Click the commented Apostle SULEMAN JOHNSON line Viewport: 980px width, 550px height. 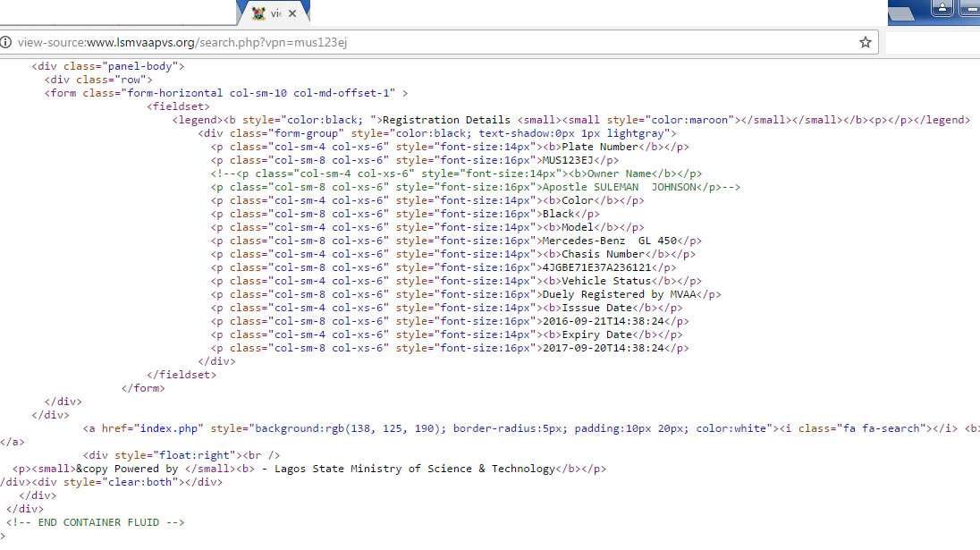coord(475,188)
